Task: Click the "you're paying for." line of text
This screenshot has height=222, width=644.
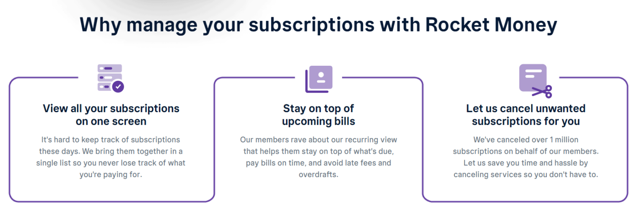Action: tap(111, 174)
